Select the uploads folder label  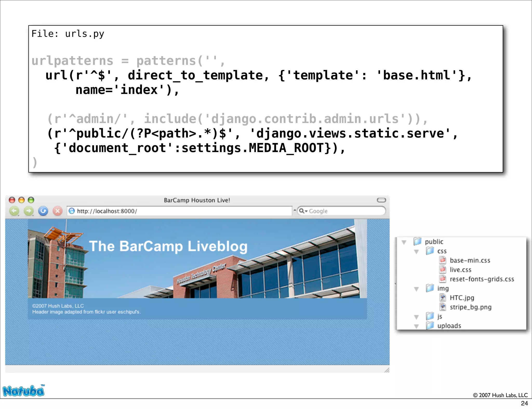(x=449, y=326)
